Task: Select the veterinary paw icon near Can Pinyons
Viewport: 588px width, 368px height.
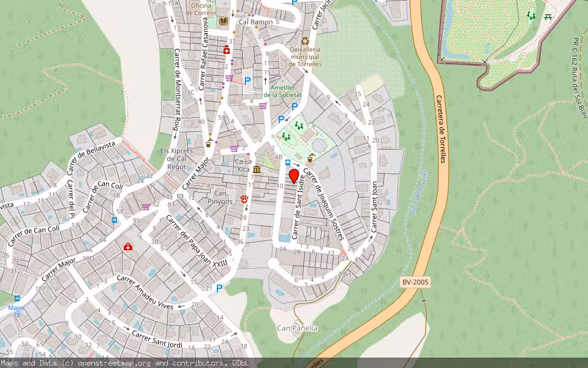Action: point(244,199)
